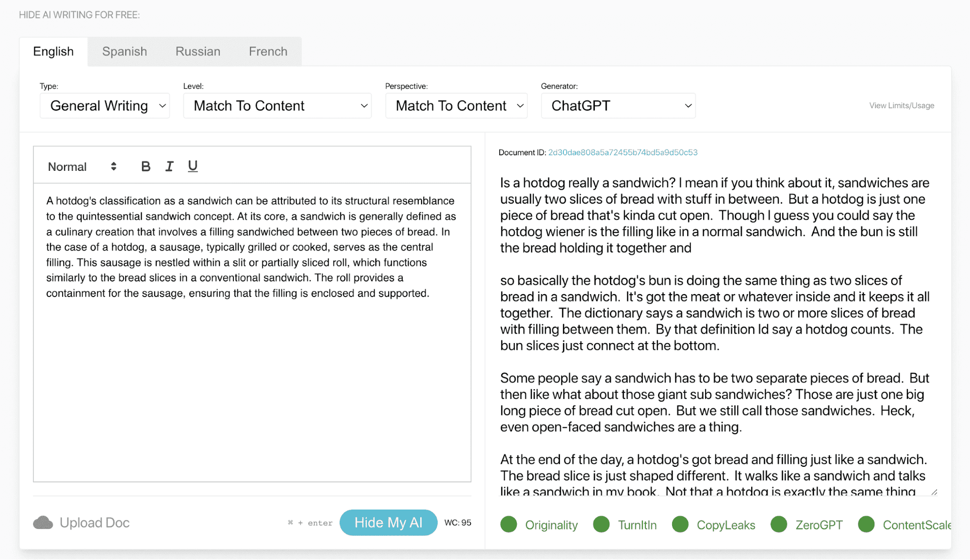Toggle underline text formatting
This screenshot has width=970, height=560.
click(193, 166)
